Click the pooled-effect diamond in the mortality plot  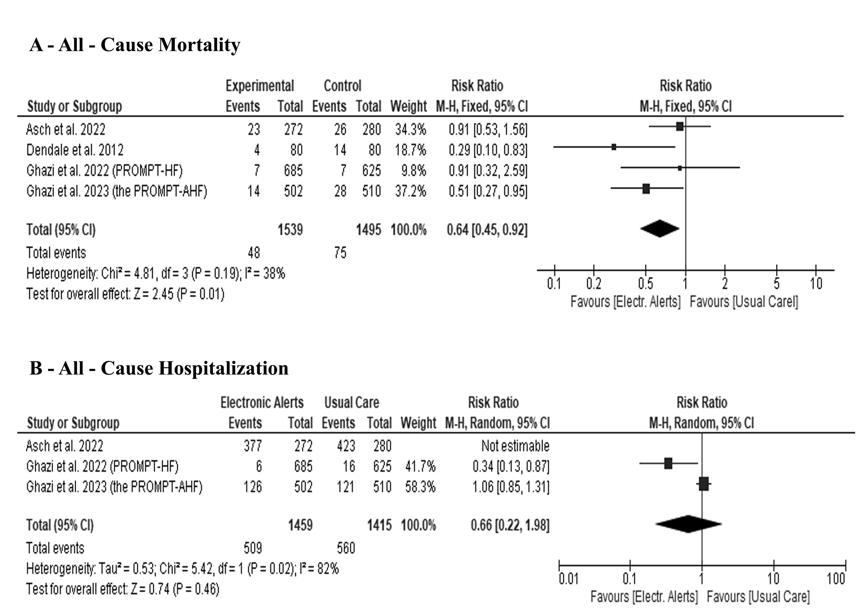pyautogui.click(x=660, y=229)
